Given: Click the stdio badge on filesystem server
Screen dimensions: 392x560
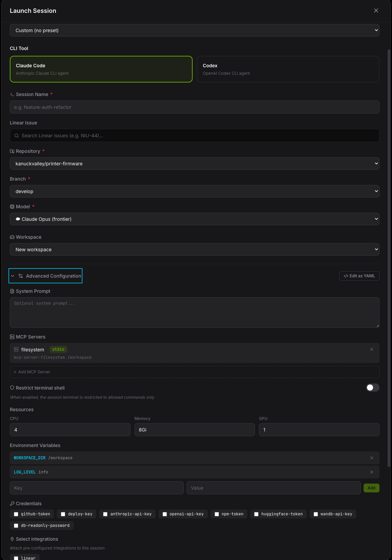Looking at the screenshot, I should (x=58, y=349).
